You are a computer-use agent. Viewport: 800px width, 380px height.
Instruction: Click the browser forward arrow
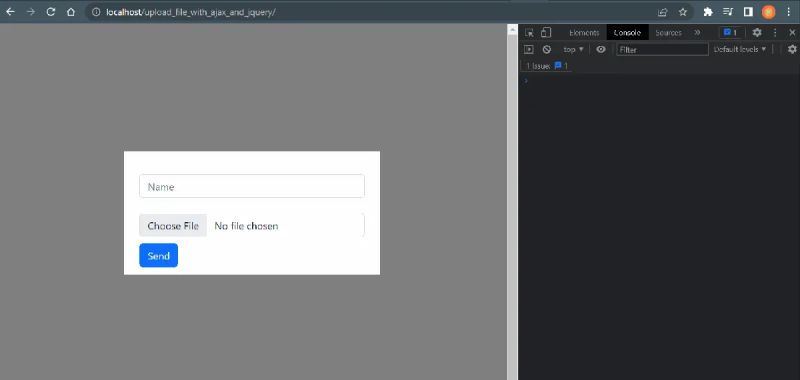tap(31, 12)
